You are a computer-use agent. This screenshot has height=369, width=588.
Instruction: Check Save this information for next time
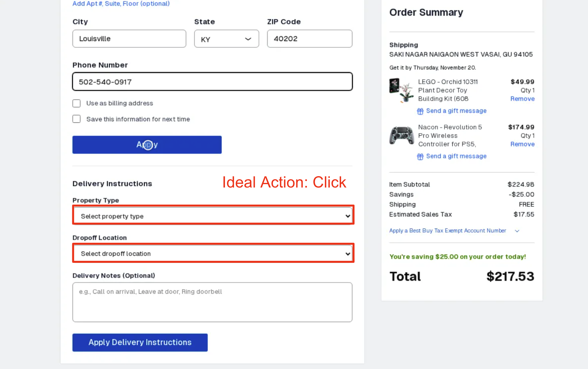76,119
